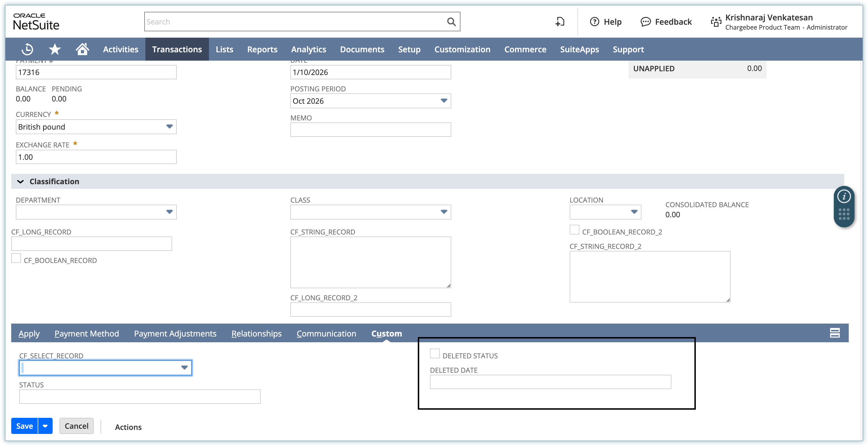Click the Feedback speech bubble icon
The image size is (868, 446).
coord(645,22)
